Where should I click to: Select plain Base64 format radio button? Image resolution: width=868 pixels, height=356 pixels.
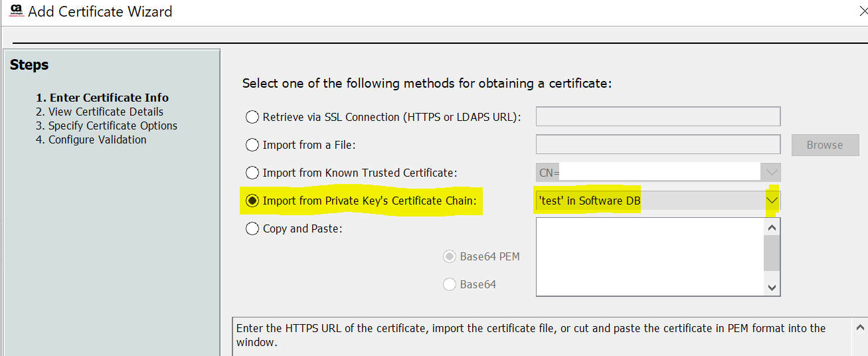tap(450, 284)
